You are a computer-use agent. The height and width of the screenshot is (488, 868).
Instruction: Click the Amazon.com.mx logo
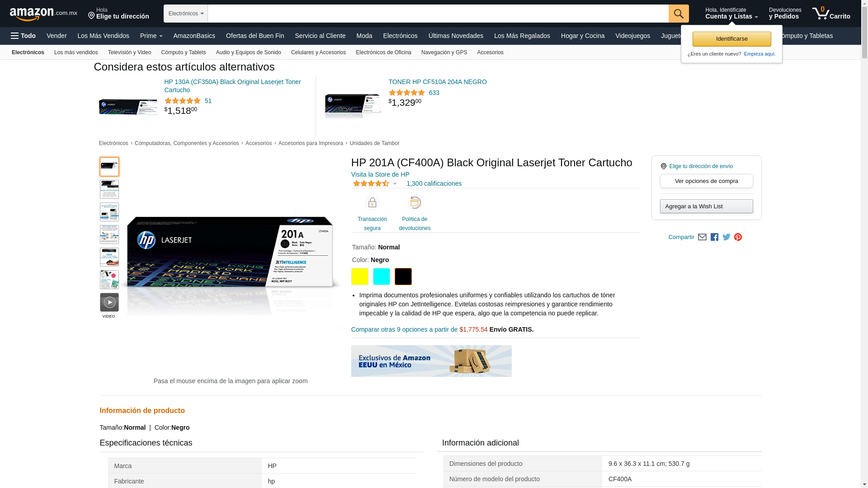[43, 14]
